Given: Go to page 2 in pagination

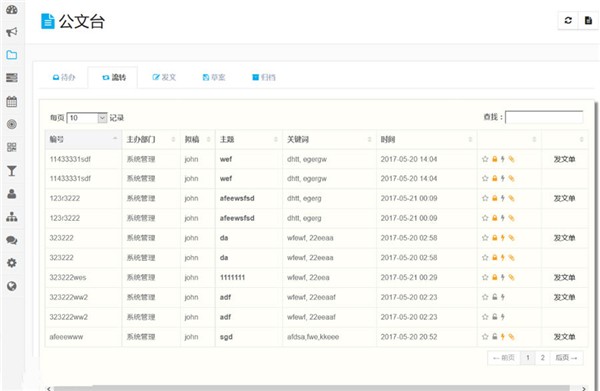Looking at the screenshot, I should pos(542,358).
